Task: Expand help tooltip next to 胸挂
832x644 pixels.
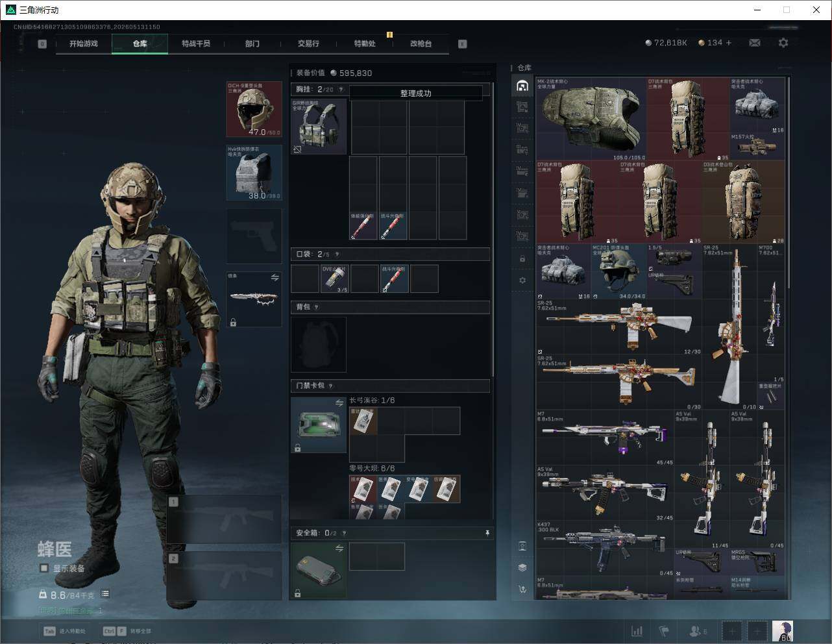Action: [x=341, y=89]
